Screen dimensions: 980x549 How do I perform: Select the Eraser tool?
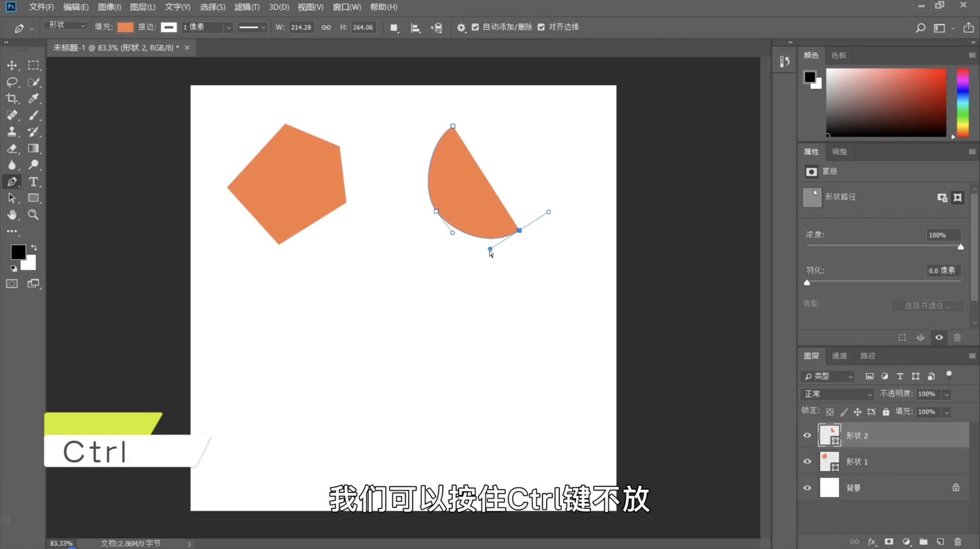point(12,148)
